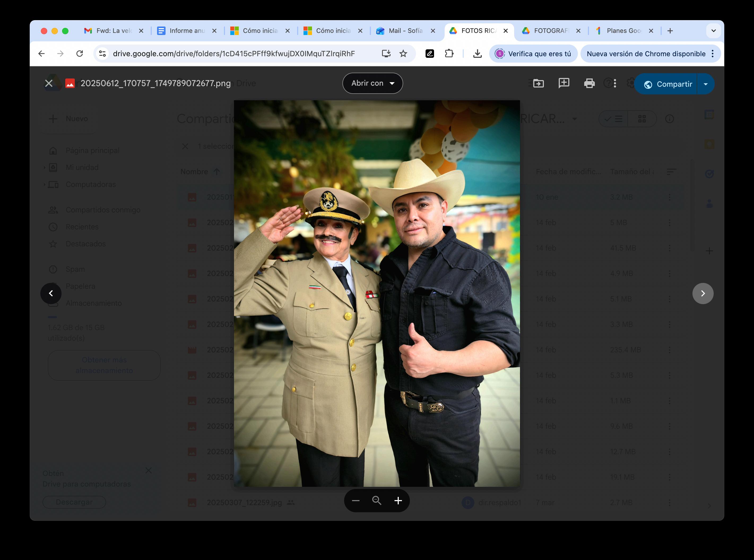754x560 pixels.
Task: Reset zoom using the magnifier icon
Action: [x=377, y=501]
